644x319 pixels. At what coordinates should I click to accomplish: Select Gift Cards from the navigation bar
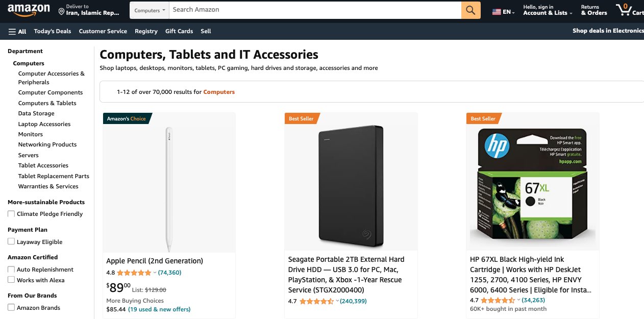pyautogui.click(x=179, y=31)
